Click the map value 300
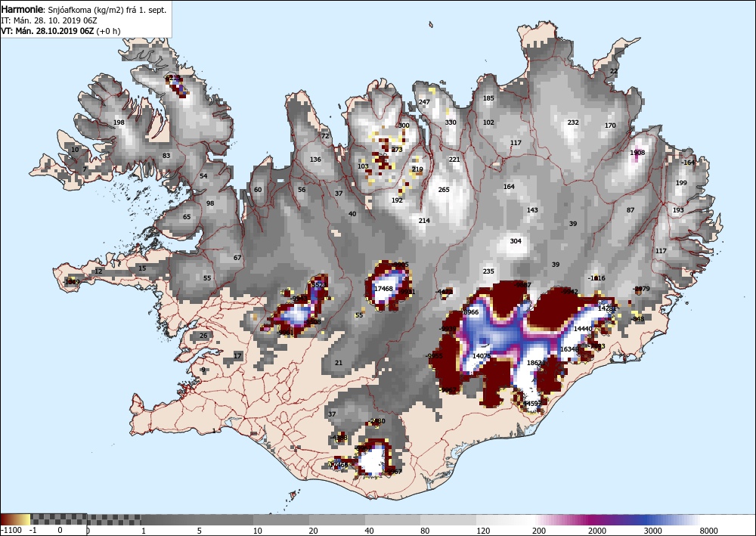 click(x=404, y=125)
